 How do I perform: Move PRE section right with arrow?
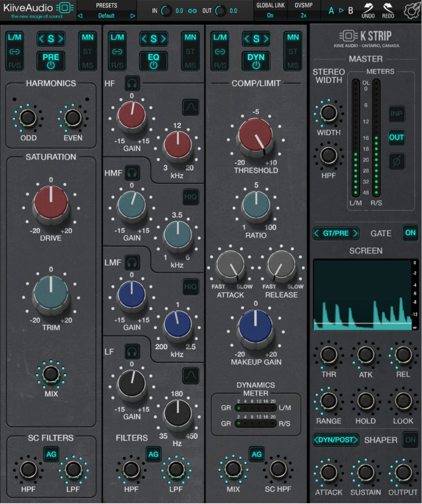click(x=60, y=39)
